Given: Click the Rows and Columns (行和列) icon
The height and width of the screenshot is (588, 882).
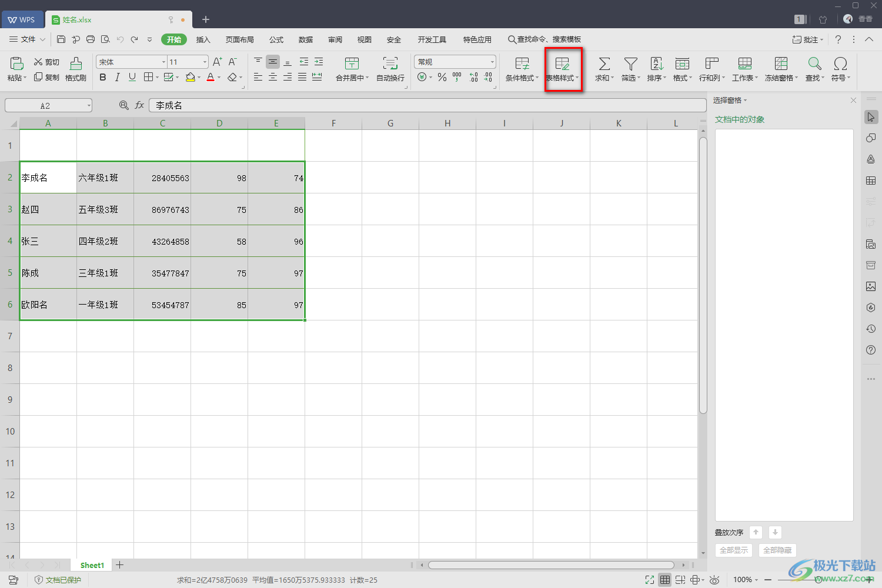Looking at the screenshot, I should [x=711, y=64].
